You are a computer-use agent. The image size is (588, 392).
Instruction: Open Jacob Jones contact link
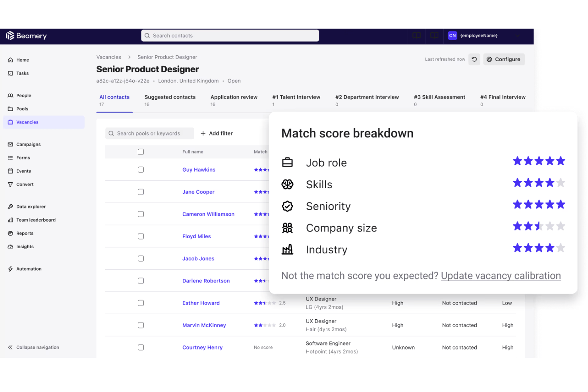pos(198,259)
